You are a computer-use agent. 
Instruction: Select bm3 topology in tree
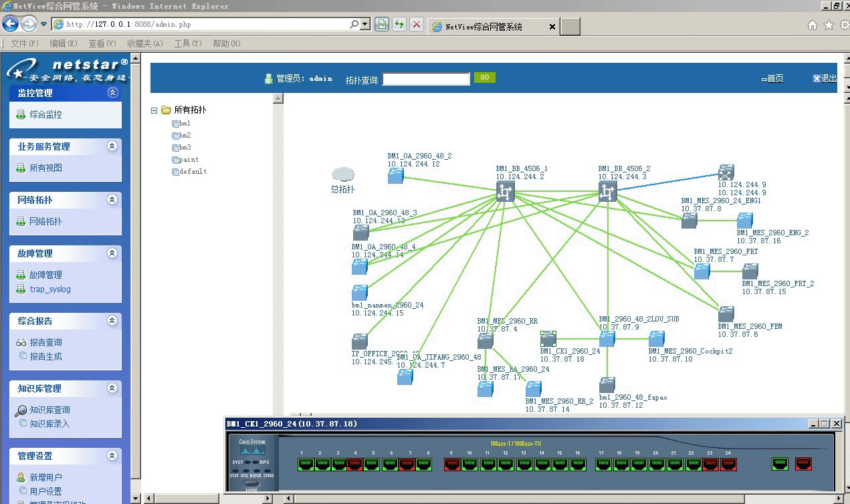(185, 148)
